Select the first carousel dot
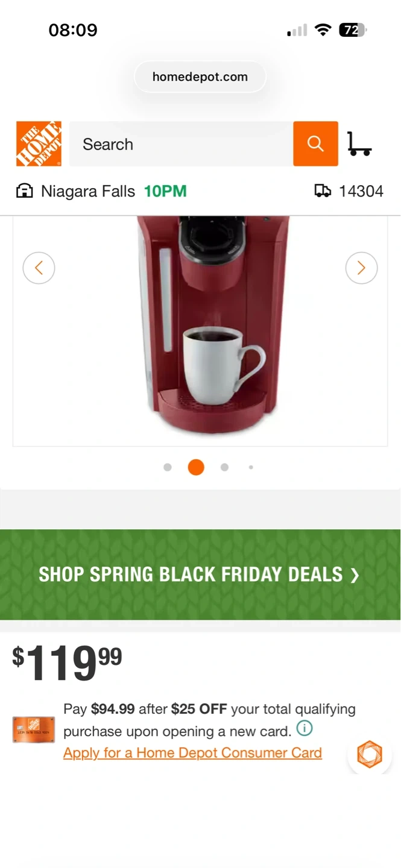This screenshot has width=401, height=868. coord(168,467)
